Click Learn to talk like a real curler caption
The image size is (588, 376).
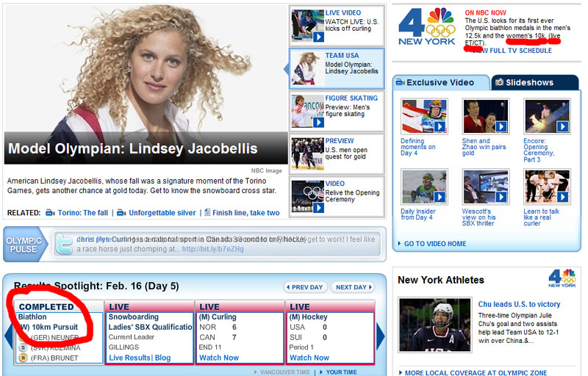541,217
